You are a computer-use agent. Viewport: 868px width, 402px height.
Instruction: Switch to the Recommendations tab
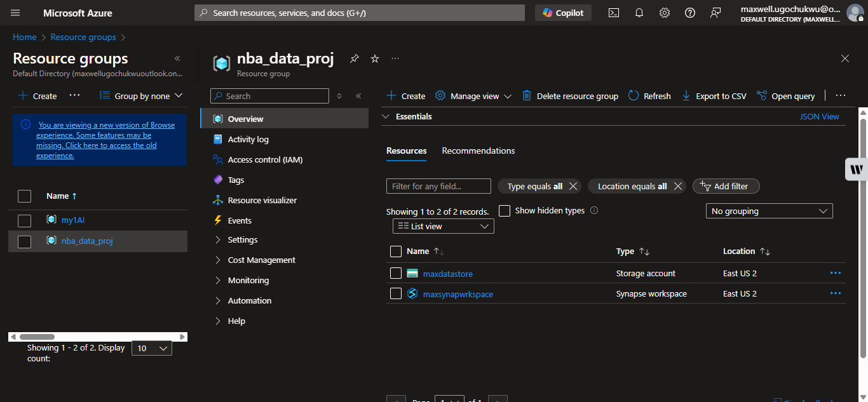(x=478, y=151)
